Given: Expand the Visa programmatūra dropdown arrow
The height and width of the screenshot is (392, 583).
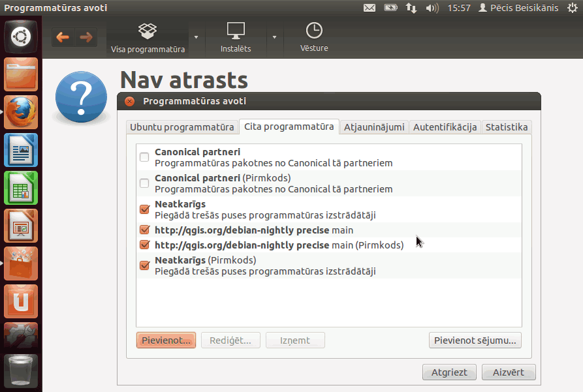Looking at the screenshot, I should [197, 37].
